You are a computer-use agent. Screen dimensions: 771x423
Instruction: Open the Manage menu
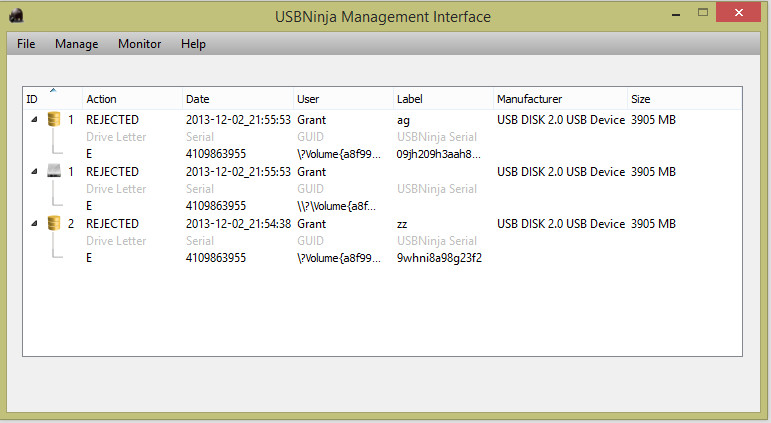click(x=76, y=44)
